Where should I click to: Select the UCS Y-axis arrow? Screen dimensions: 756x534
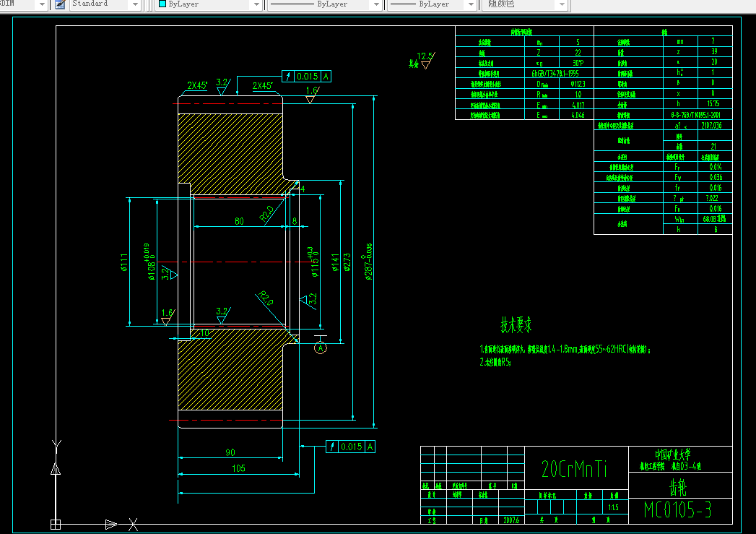(x=56, y=468)
